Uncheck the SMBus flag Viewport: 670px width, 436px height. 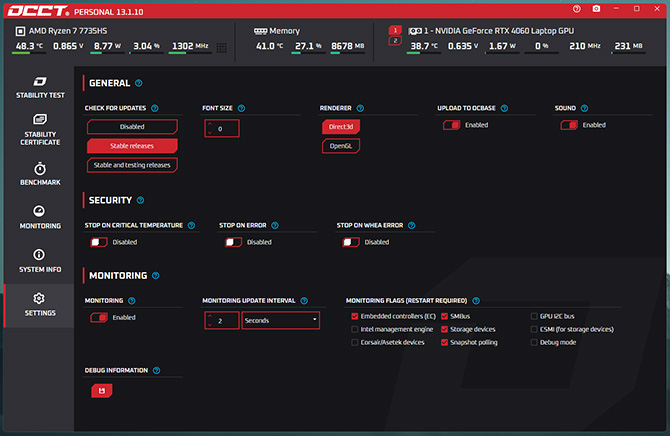pyautogui.click(x=444, y=316)
